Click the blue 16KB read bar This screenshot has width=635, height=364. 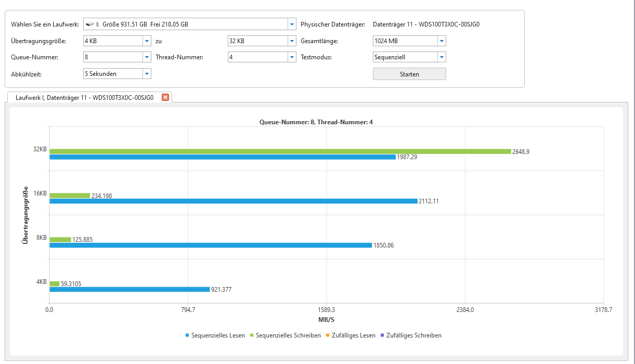point(233,201)
